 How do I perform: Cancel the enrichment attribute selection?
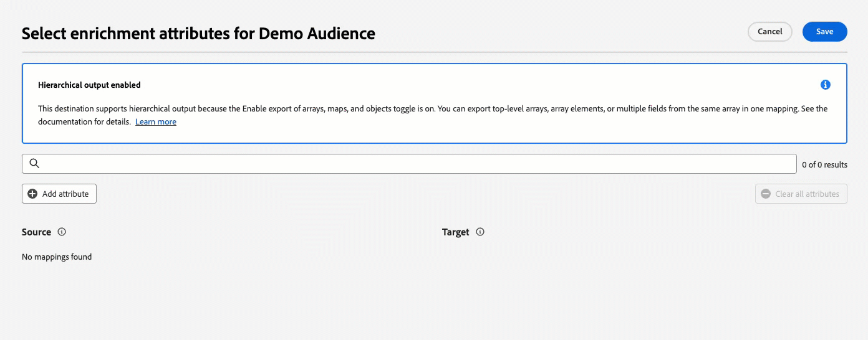(770, 32)
